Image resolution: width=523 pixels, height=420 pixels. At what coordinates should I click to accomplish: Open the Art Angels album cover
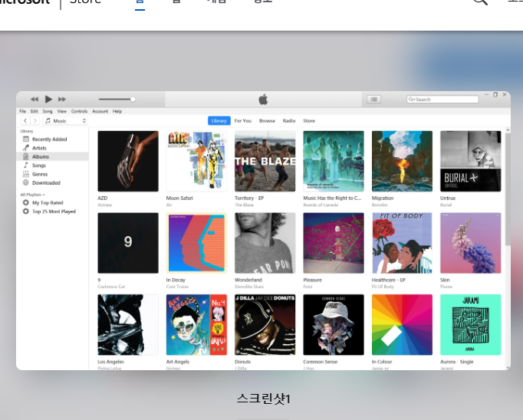[x=196, y=325]
